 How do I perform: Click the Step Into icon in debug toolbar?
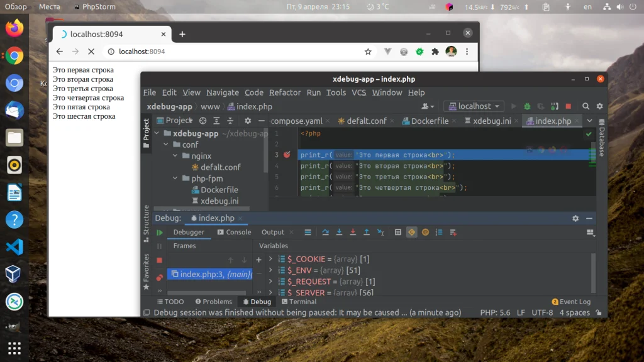tap(339, 232)
